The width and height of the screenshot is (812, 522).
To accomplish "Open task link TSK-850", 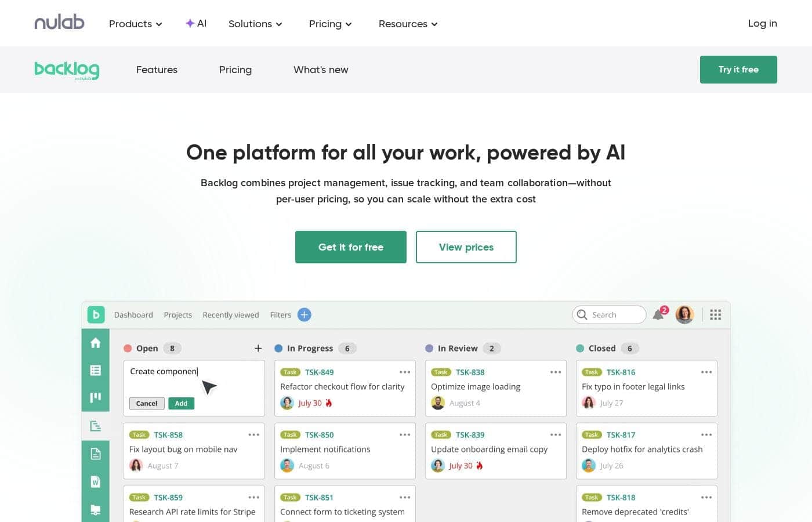I will tap(320, 435).
